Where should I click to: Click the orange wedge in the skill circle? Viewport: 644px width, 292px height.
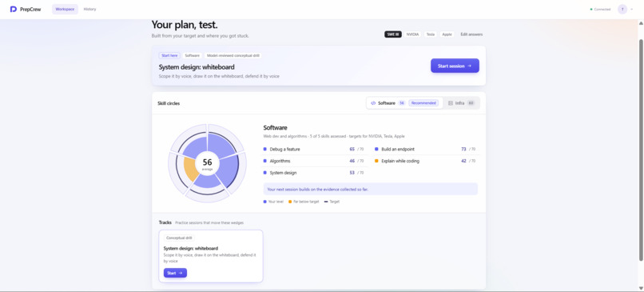pos(189,169)
